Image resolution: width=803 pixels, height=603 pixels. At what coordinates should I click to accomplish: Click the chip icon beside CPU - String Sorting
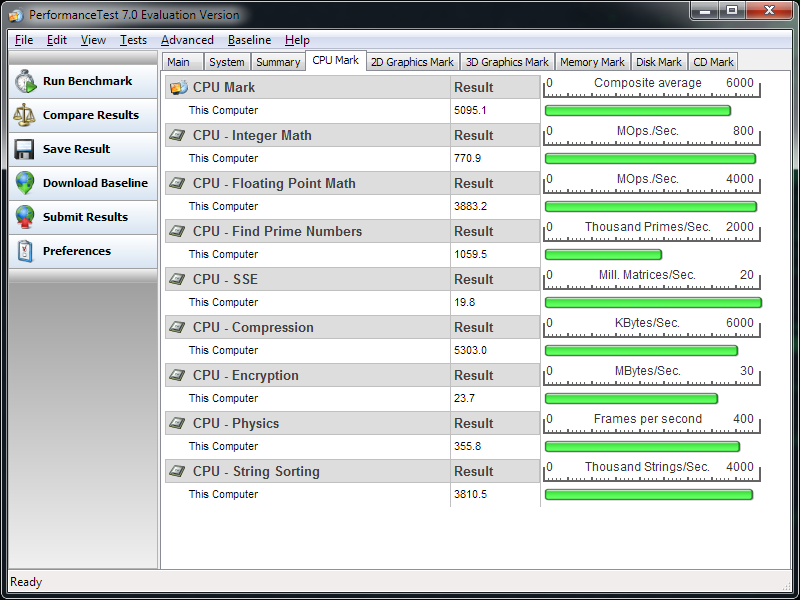point(177,471)
